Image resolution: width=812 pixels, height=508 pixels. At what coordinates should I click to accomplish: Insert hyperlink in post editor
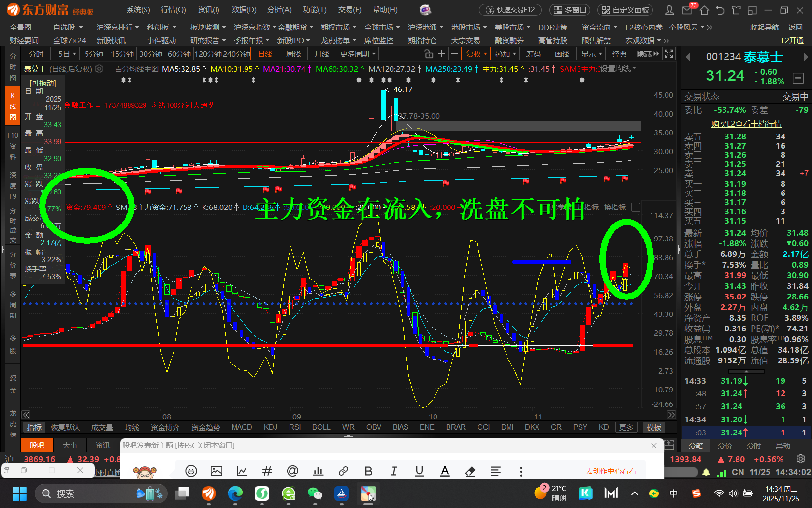click(343, 471)
